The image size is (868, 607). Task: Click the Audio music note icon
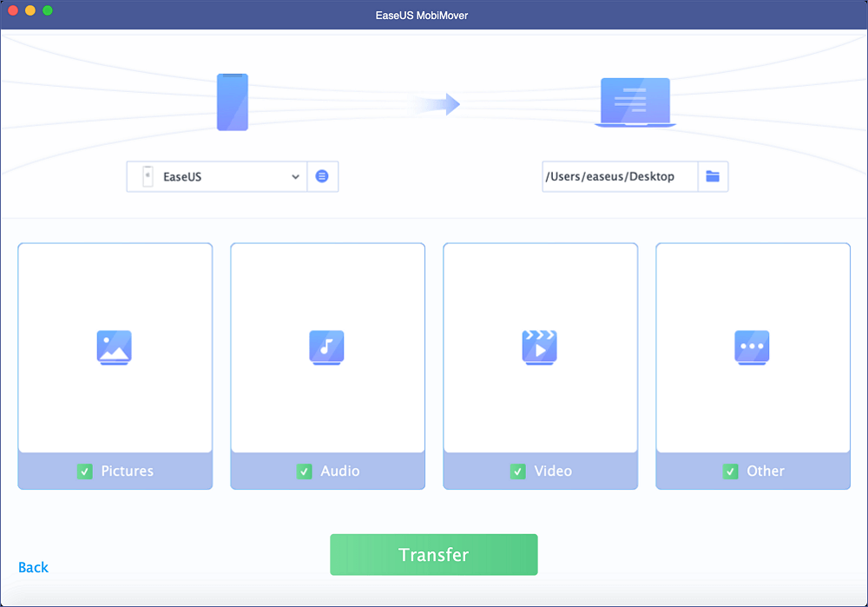(326, 348)
